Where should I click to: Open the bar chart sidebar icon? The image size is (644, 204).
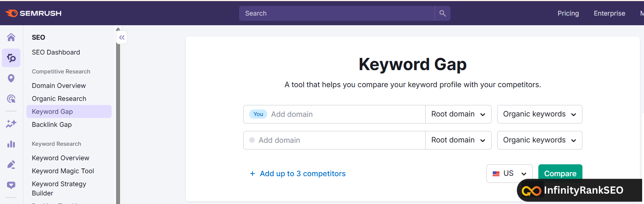point(11,144)
